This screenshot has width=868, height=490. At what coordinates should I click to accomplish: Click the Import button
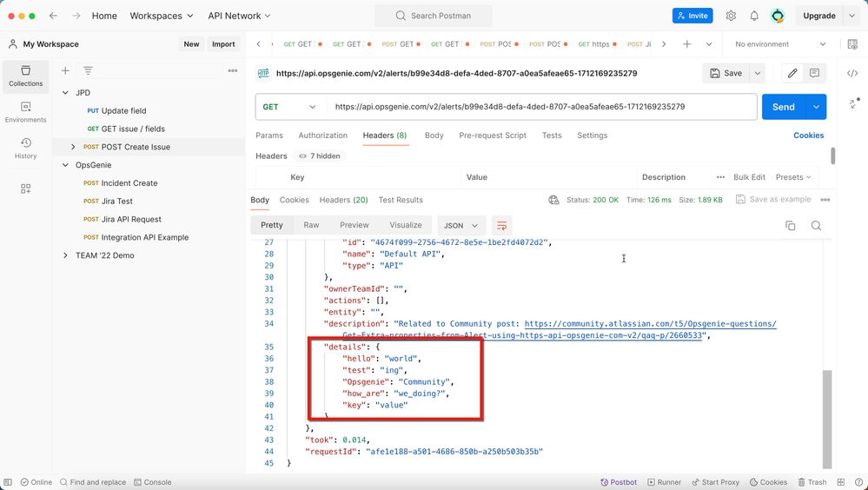(x=223, y=44)
